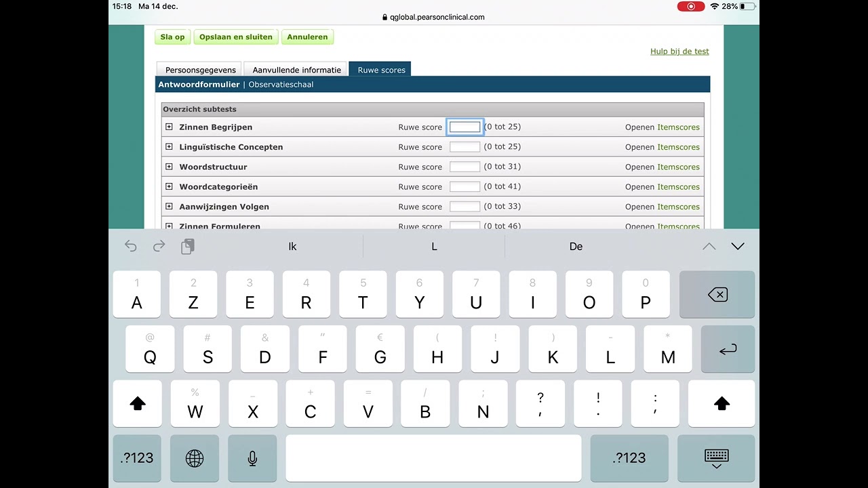Go to next field with down chevron
Viewport: 868px width, 488px height.
(x=738, y=247)
